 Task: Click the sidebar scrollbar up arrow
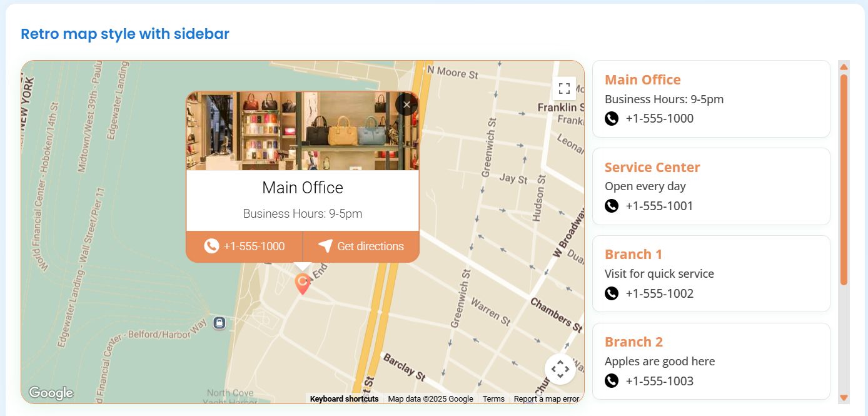click(x=844, y=66)
